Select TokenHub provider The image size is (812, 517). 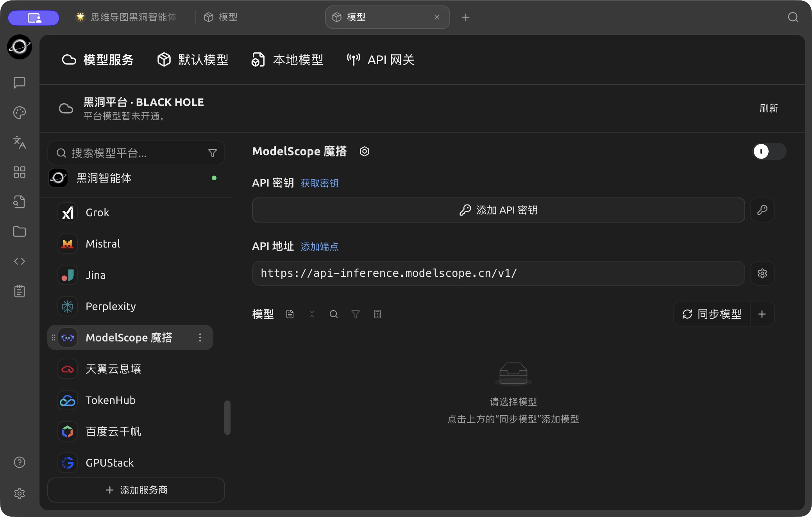[x=130, y=400]
